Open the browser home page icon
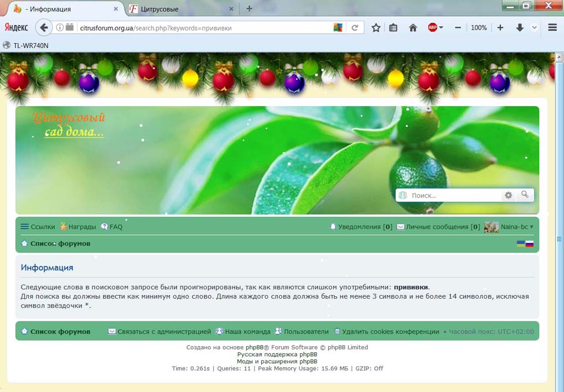This screenshot has height=392, width=564. pyautogui.click(x=413, y=28)
